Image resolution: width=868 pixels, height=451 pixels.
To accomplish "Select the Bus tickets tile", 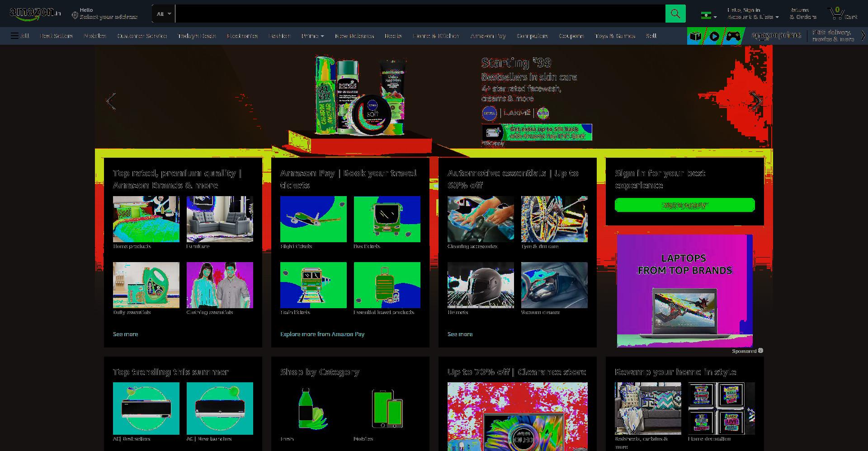I will [x=387, y=219].
